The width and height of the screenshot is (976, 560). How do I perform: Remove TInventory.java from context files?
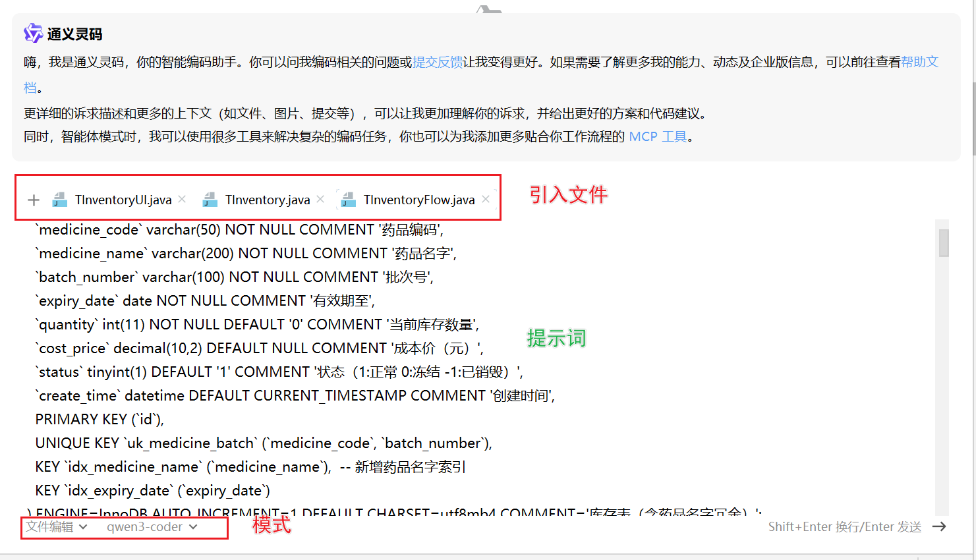point(321,199)
